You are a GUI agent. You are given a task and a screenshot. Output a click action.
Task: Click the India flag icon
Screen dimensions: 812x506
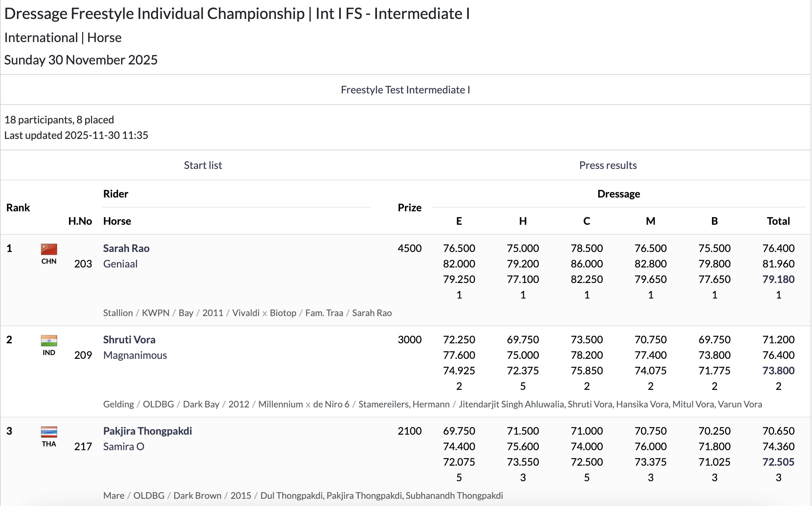[49, 340]
